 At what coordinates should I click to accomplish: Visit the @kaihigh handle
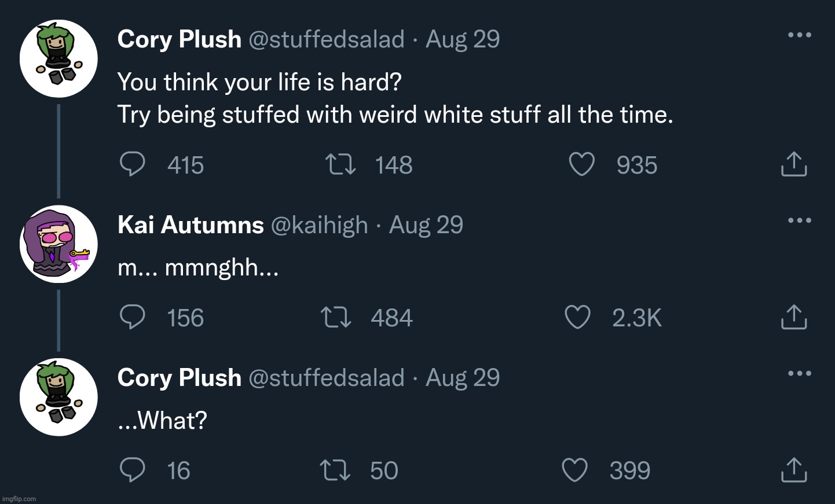pyautogui.click(x=319, y=225)
